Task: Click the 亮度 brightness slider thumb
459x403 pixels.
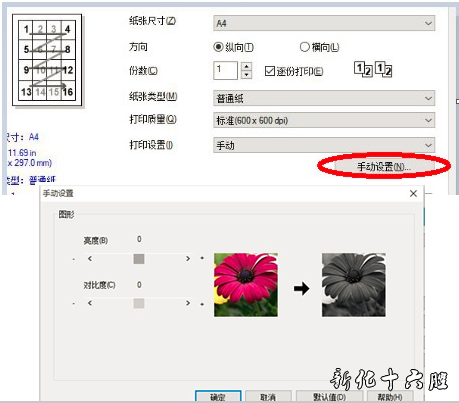Action: [139, 259]
